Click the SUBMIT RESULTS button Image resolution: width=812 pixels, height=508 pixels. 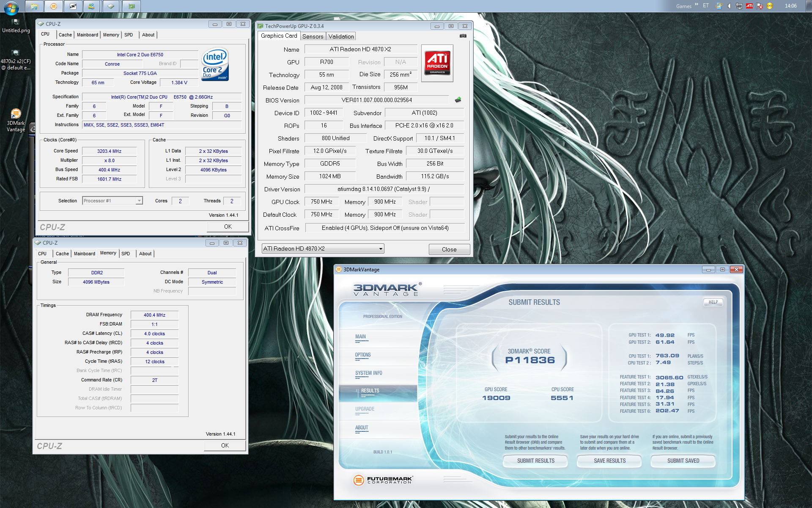point(535,461)
